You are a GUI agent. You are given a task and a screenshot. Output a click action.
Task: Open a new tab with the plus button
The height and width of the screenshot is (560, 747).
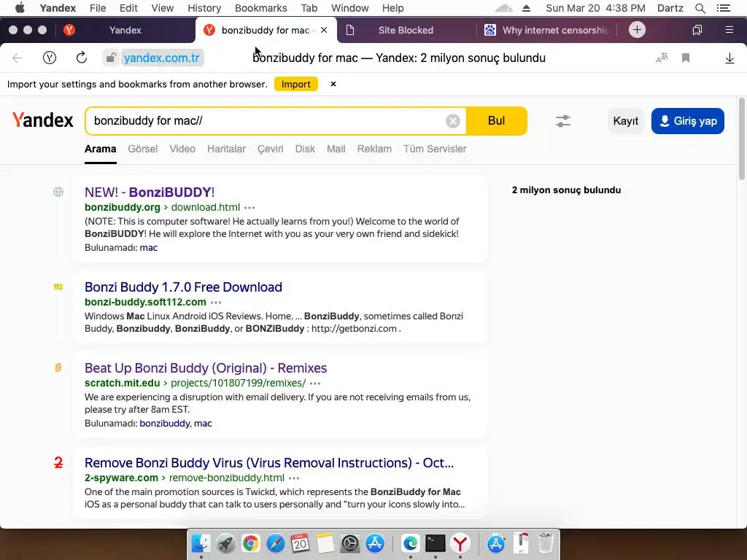click(637, 30)
